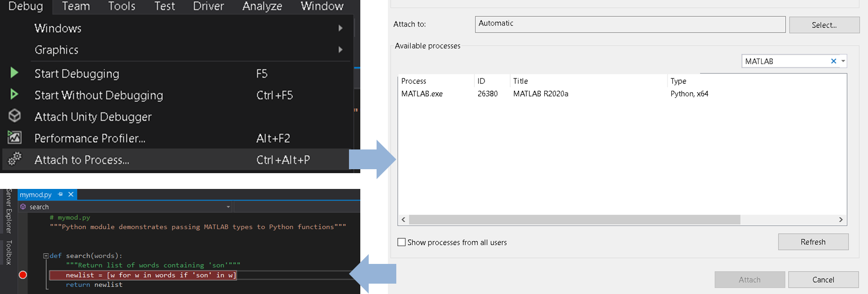Pin the mymod.py tab
This screenshot has width=868, height=294.
pyautogui.click(x=60, y=194)
